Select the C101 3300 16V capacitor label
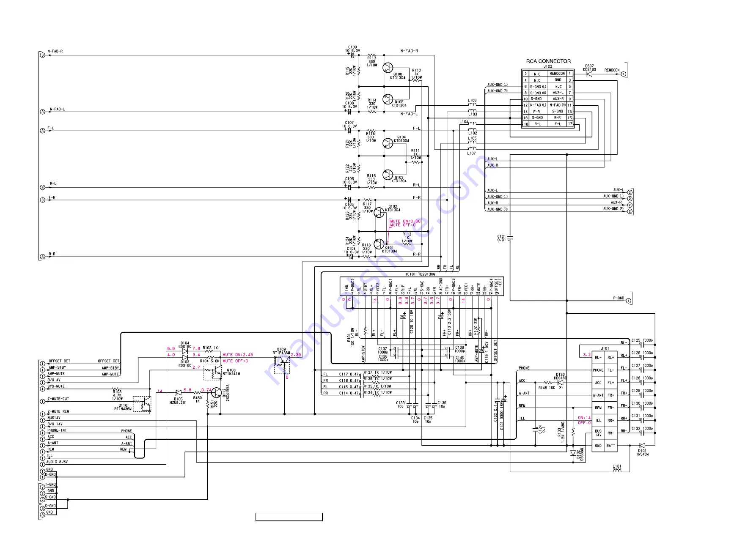 (x=502, y=416)
